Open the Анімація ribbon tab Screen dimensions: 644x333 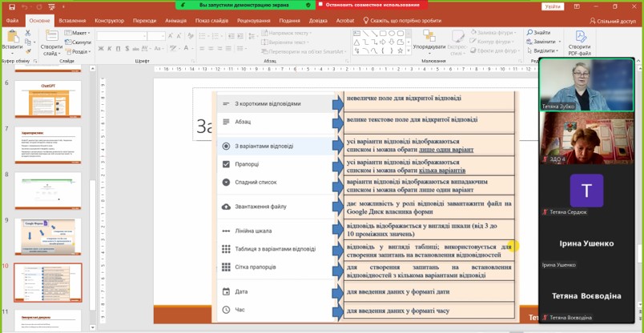point(175,20)
